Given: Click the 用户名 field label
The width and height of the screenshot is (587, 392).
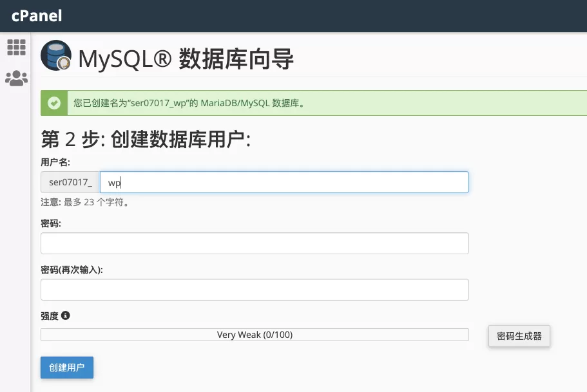Looking at the screenshot, I should (55, 162).
